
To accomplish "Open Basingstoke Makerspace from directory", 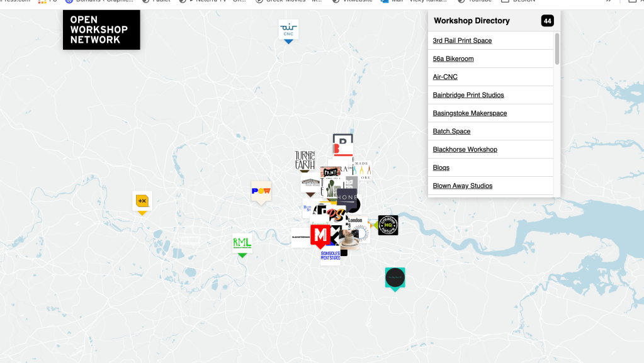I will (x=470, y=114).
